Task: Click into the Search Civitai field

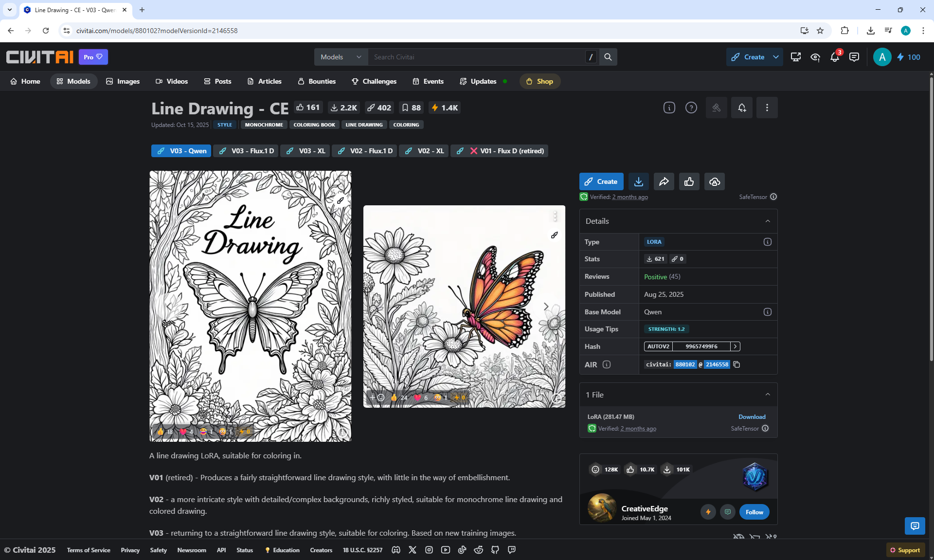Action: tap(477, 57)
